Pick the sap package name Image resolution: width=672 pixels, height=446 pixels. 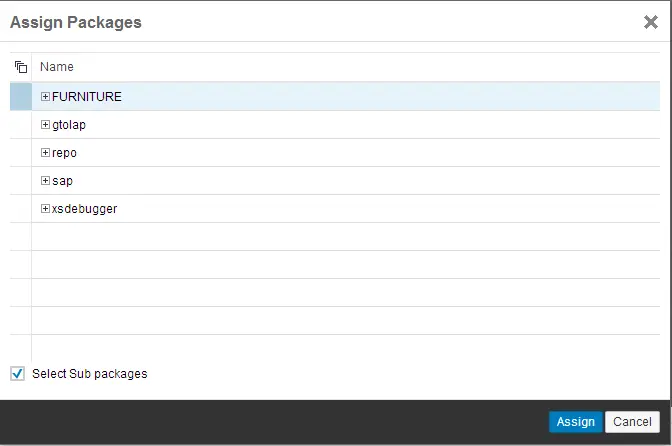coord(62,181)
